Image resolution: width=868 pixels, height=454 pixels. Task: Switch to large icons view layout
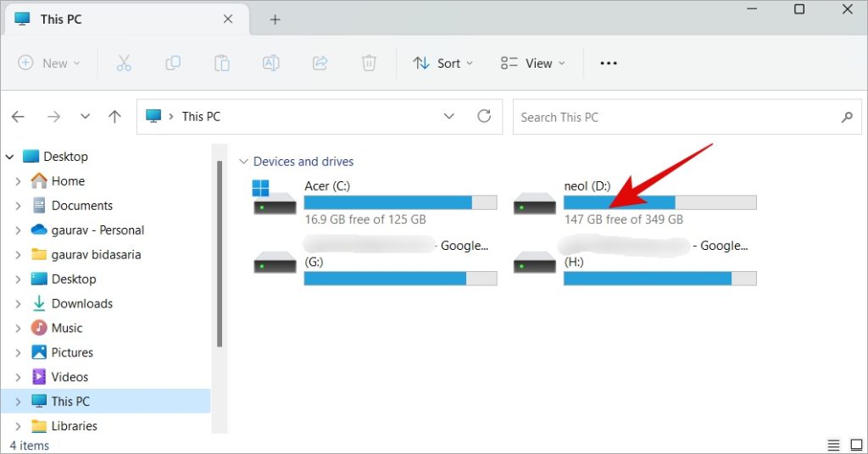tap(854, 446)
